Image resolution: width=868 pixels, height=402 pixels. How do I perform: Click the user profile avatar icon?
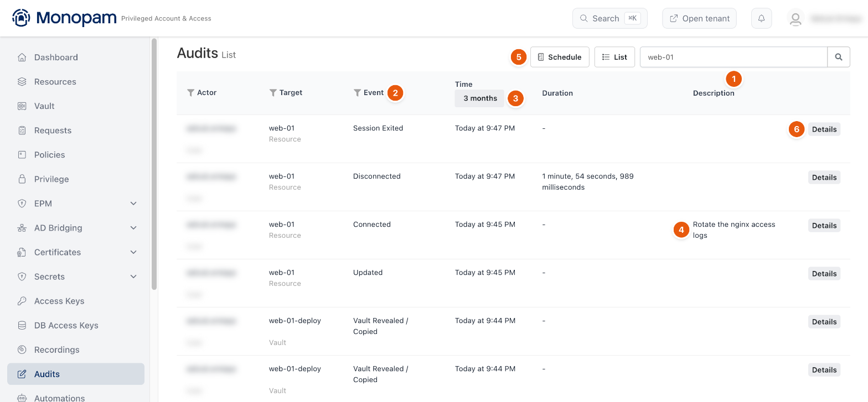(795, 18)
